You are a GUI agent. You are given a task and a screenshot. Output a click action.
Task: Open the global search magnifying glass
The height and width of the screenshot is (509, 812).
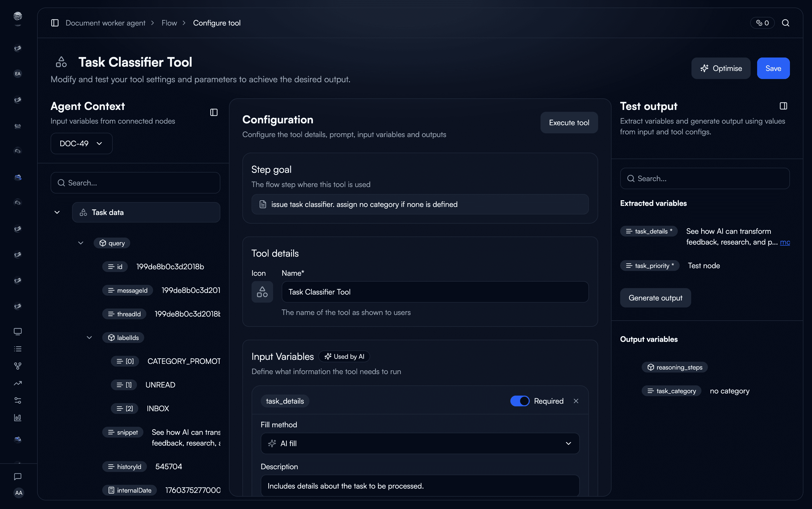click(786, 23)
